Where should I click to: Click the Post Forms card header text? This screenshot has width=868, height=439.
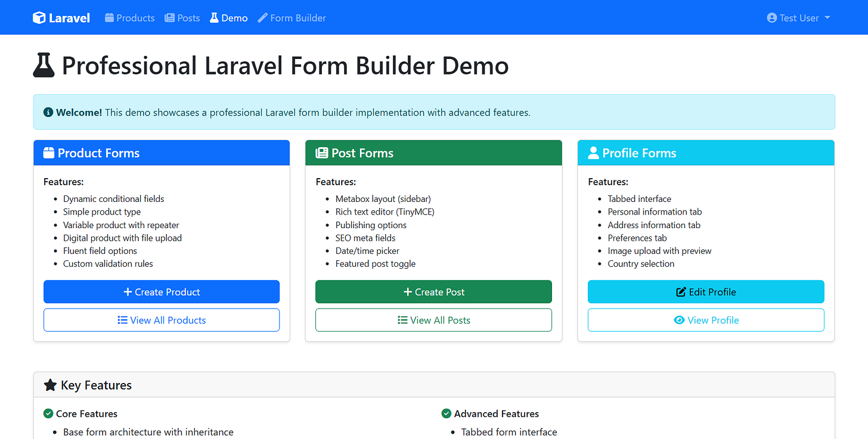point(362,153)
